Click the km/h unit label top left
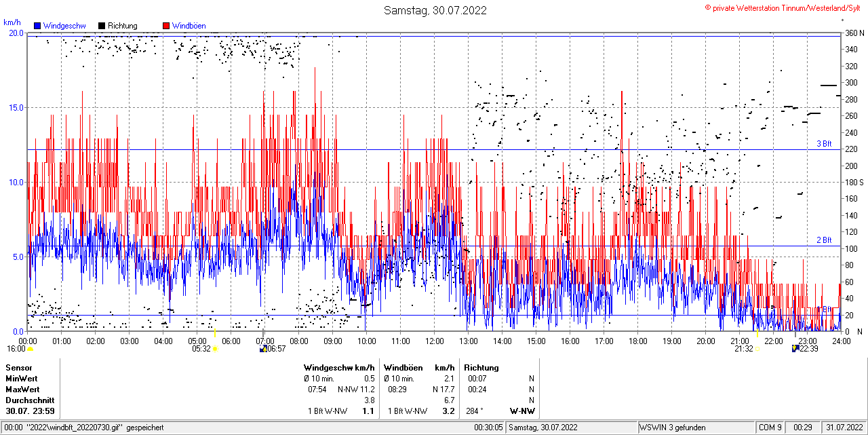The image size is (868, 435). [13, 22]
